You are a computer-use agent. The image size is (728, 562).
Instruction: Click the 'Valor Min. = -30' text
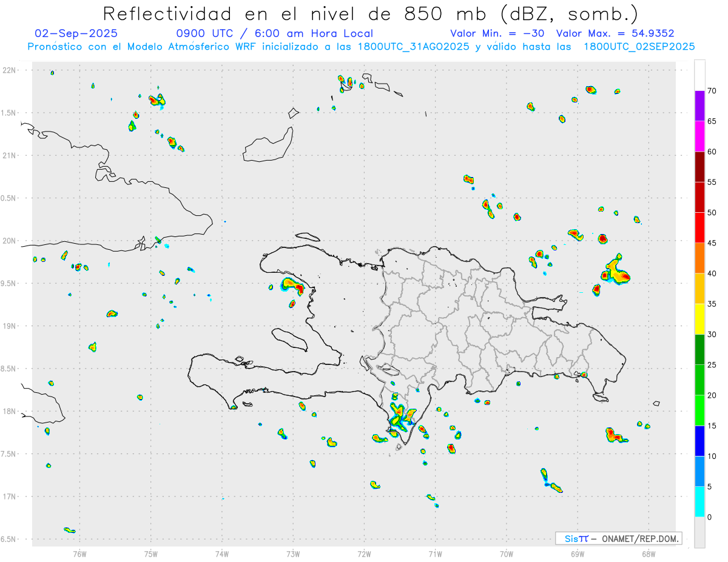(x=497, y=33)
